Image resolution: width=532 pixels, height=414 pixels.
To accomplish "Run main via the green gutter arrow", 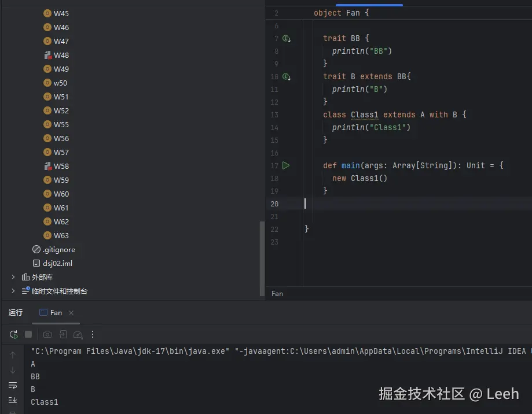I will coord(285,165).
